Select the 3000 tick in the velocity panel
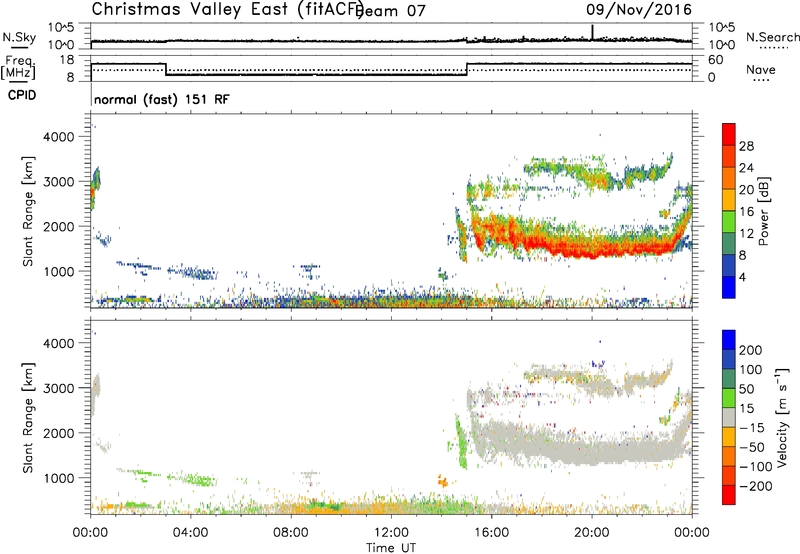 coord(59,388)
